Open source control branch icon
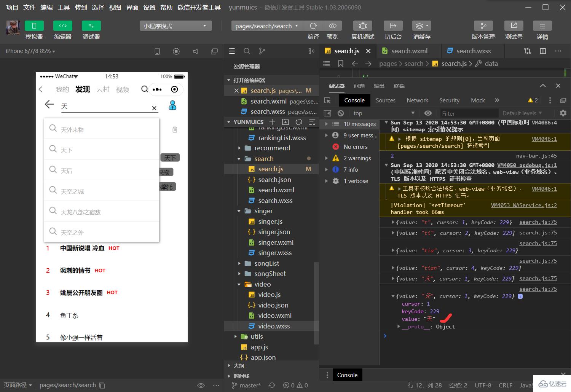This screenshot has width=571, height=392. pos(262,51)
